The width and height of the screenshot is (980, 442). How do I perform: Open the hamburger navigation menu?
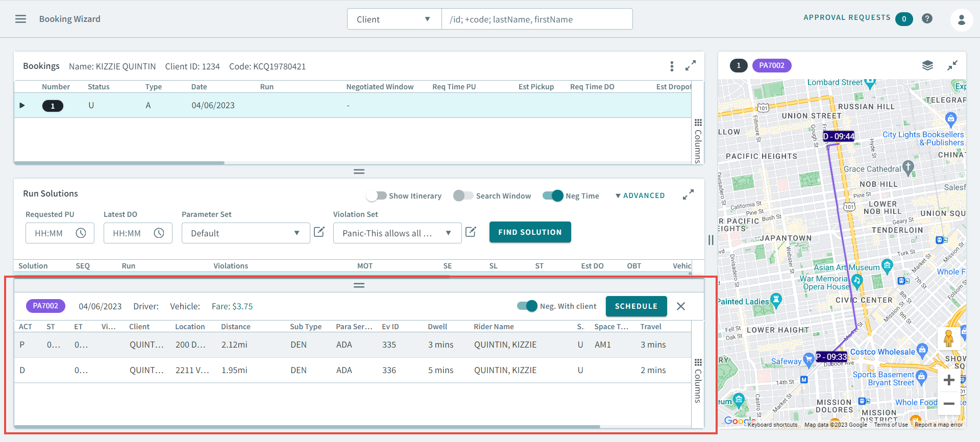click(20, 19)
